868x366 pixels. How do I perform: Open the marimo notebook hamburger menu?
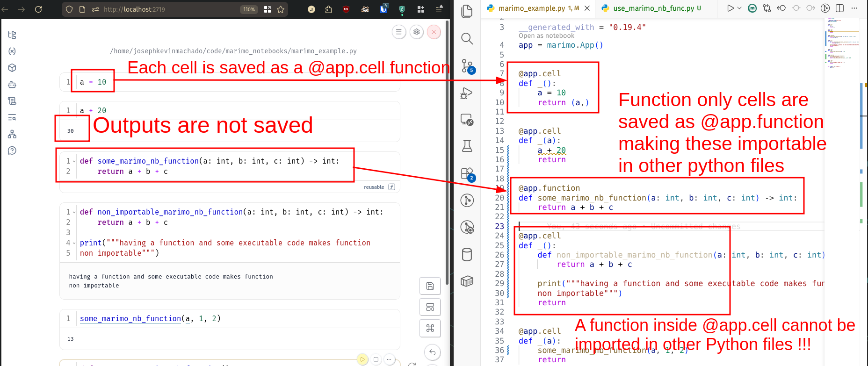(x=398, y=32)
